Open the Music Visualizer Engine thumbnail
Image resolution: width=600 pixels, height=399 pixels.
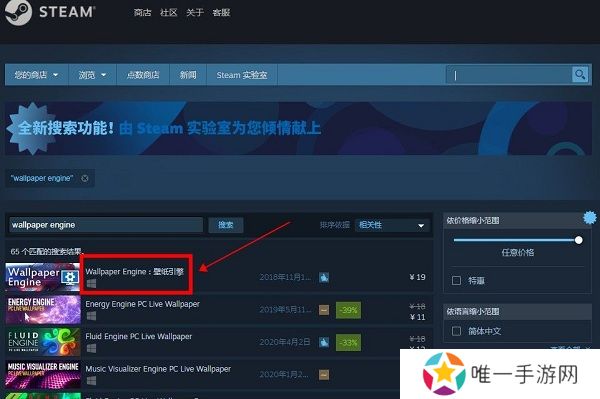[x=42, y=375]
